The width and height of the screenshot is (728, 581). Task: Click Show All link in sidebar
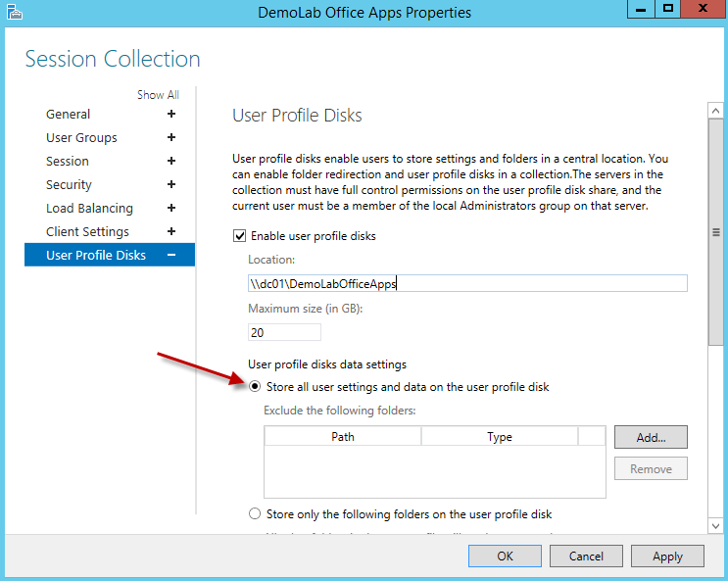[158, 95]
